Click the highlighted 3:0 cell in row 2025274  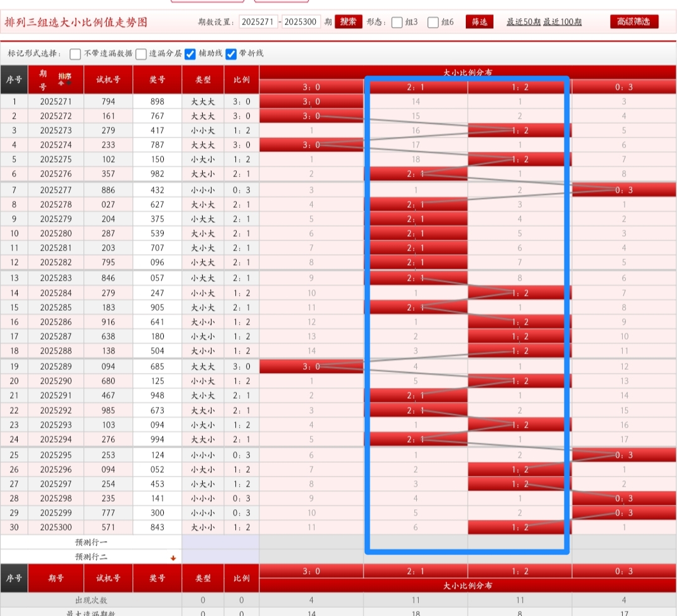pyautogui.click(x=311, y=145)
